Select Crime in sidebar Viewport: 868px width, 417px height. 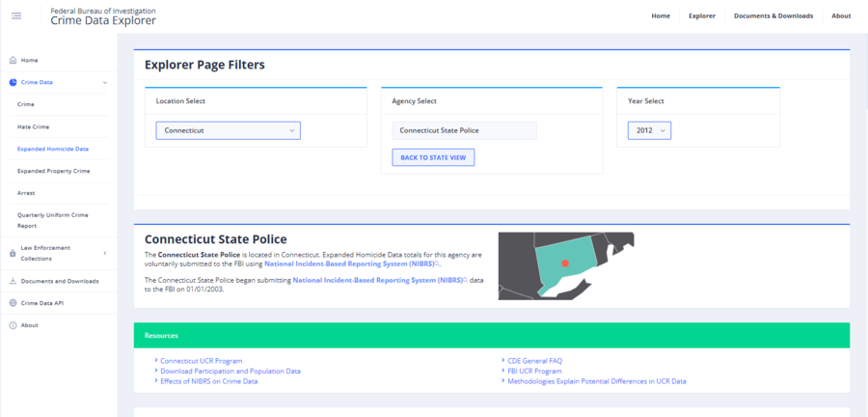point(25,104)
